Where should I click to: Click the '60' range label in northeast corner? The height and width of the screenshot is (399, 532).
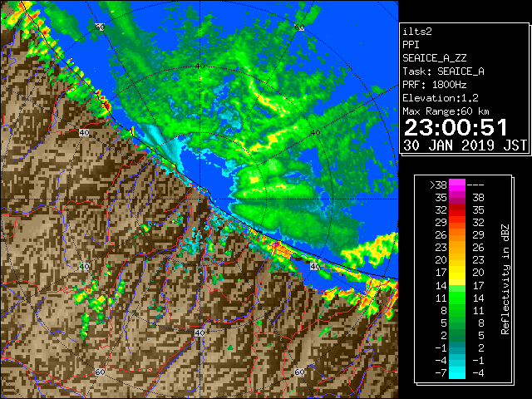[x=299, y=27]
